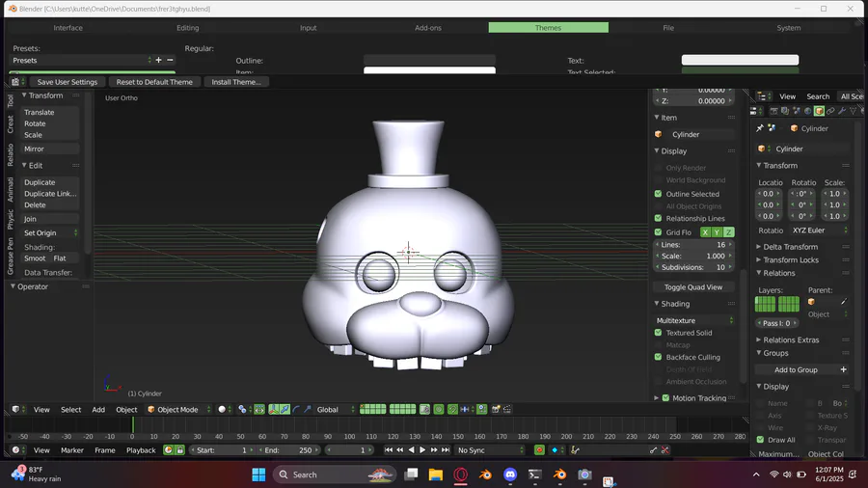This screenshot has height=488, width=868.
Task: Expand the Transform Locks panel
Action: 791,260
